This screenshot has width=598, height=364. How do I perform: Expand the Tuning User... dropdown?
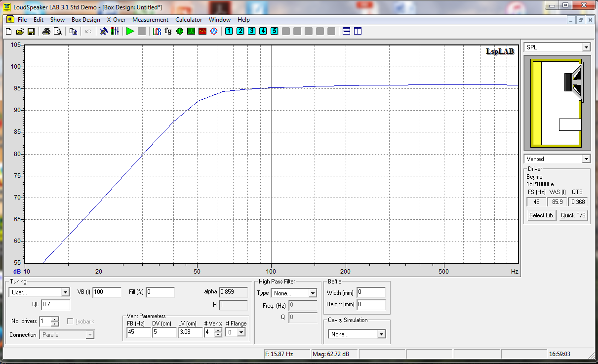tap(65, 292)
